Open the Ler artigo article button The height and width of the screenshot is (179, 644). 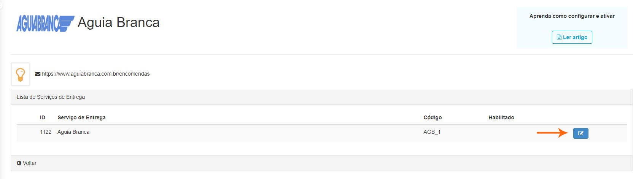coord(572,37)
